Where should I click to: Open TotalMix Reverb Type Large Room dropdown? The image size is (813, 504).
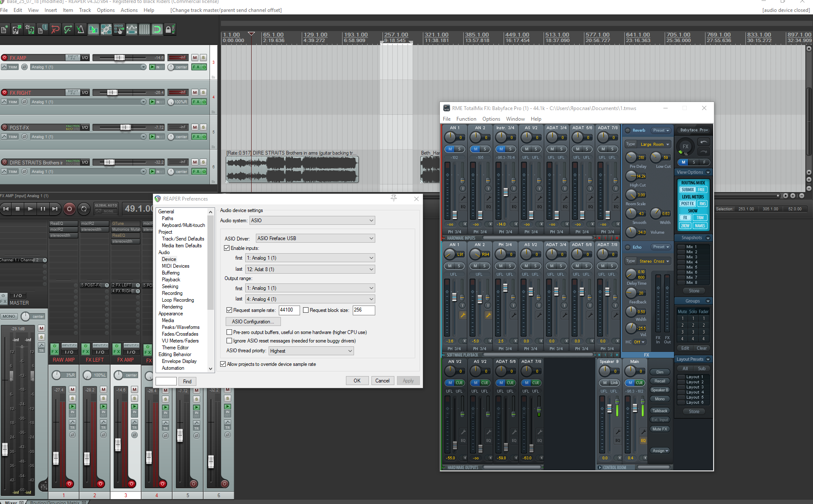655,144
